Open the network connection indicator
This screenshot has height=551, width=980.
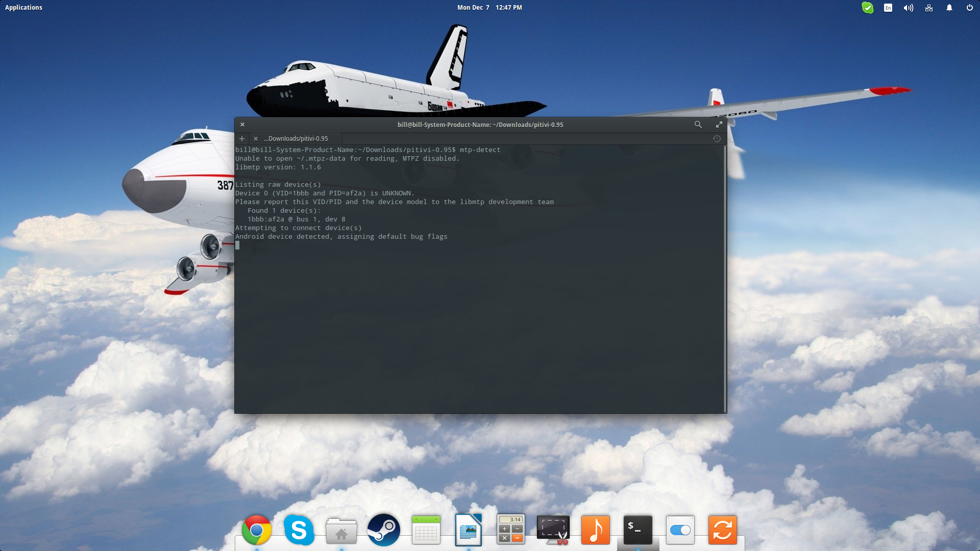coord(929,8)
